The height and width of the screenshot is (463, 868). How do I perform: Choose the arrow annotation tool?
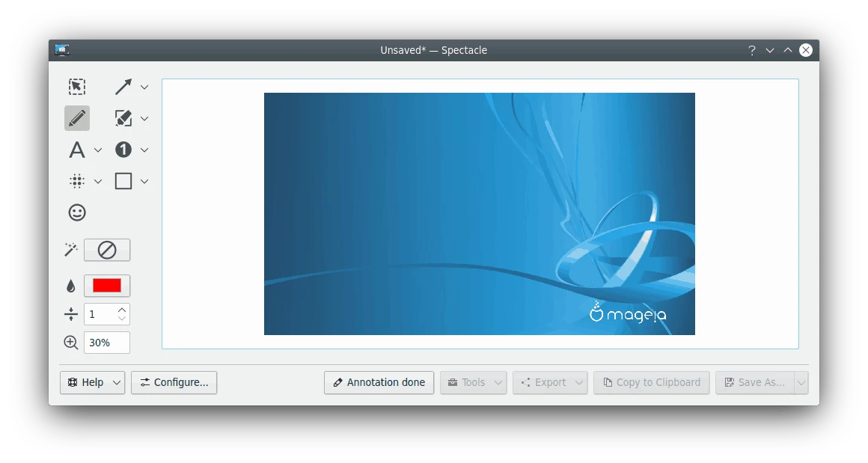(x=123, y=87)
